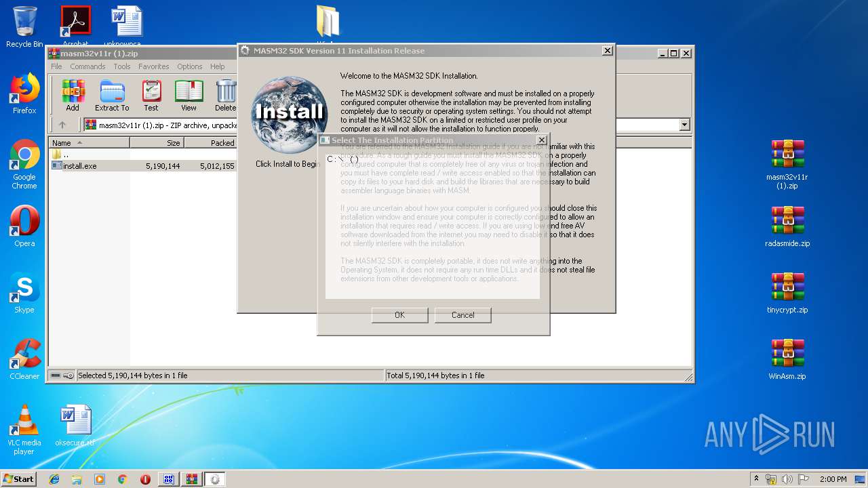Open Skype desktop shortcut
This screenshot has width=868, height=488.
[24, 293]
